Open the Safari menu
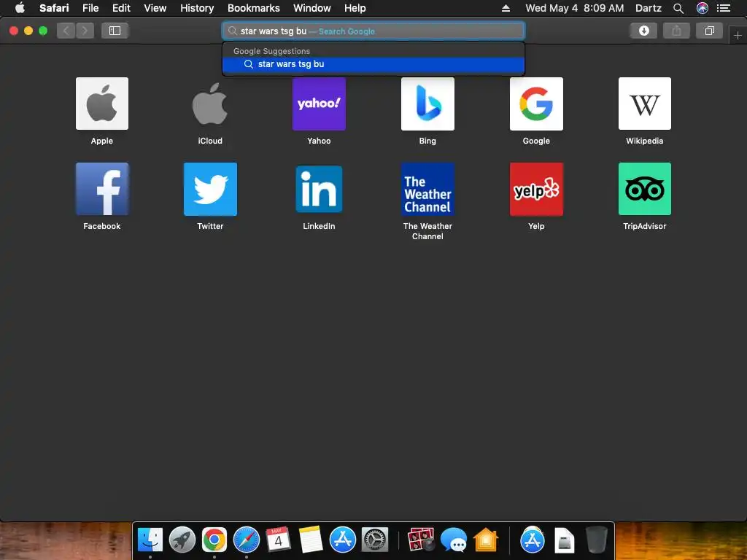 coord(54,8)
